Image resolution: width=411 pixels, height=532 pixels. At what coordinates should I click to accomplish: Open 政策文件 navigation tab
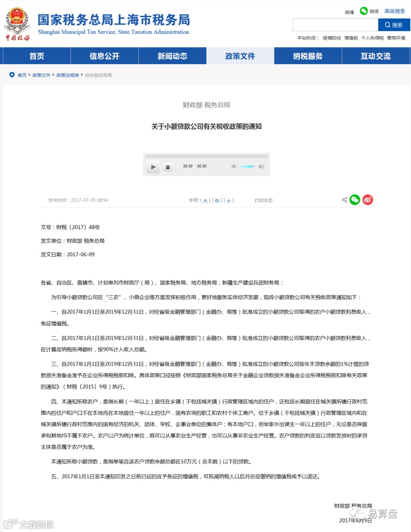240,56
